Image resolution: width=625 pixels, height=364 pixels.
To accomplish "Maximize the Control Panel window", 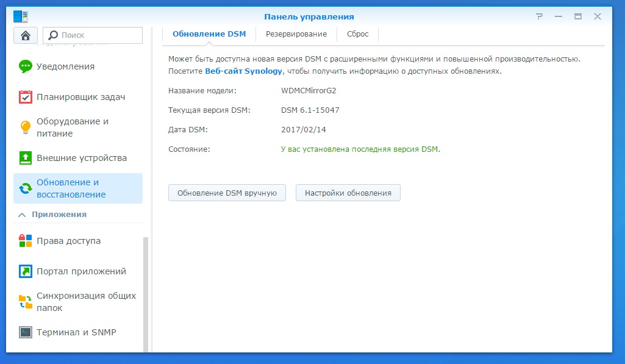I will [578, 16].
